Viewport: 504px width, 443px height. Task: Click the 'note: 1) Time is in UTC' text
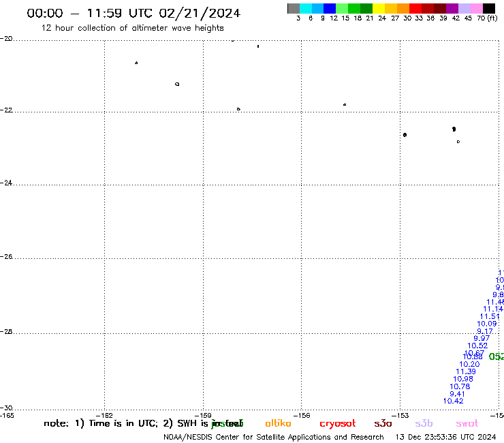101,423
